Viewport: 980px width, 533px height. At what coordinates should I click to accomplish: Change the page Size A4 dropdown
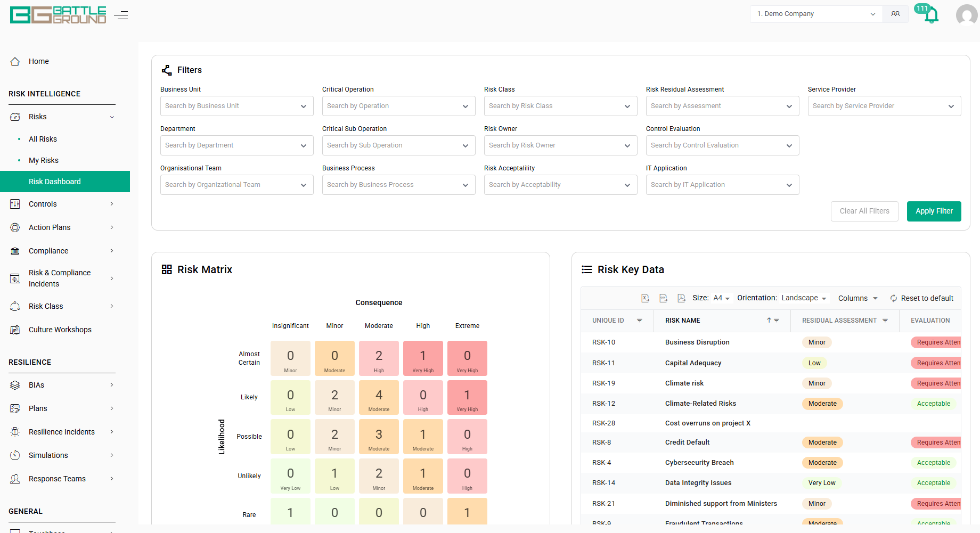[722, 298]
